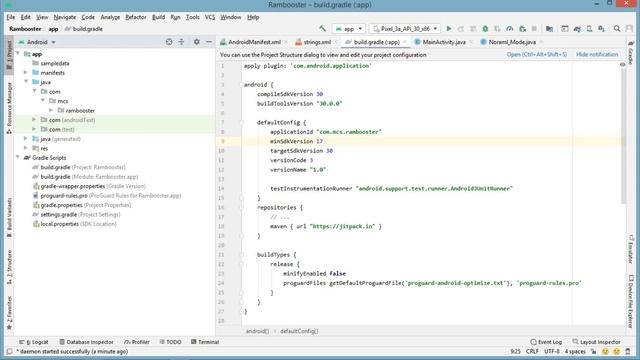The height and width of the screenshot is (360, 640).
Task: Open the Gradle tool window on right edge
Action: 631,53
